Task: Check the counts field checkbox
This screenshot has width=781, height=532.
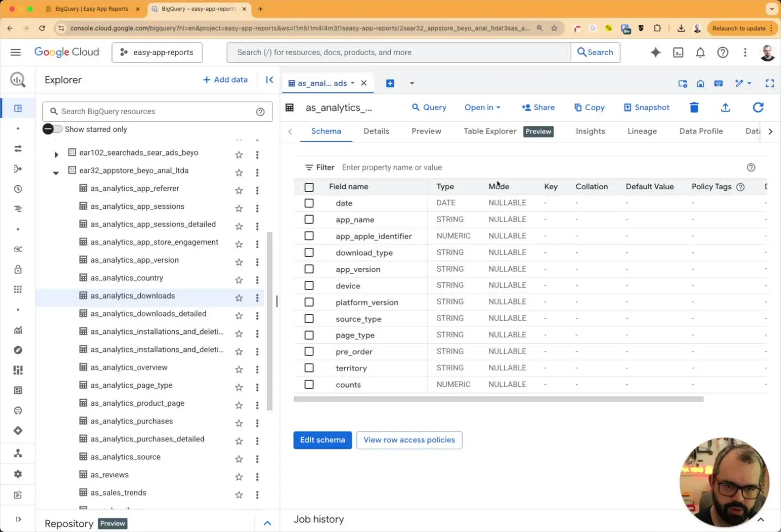Action: [309, 384]
